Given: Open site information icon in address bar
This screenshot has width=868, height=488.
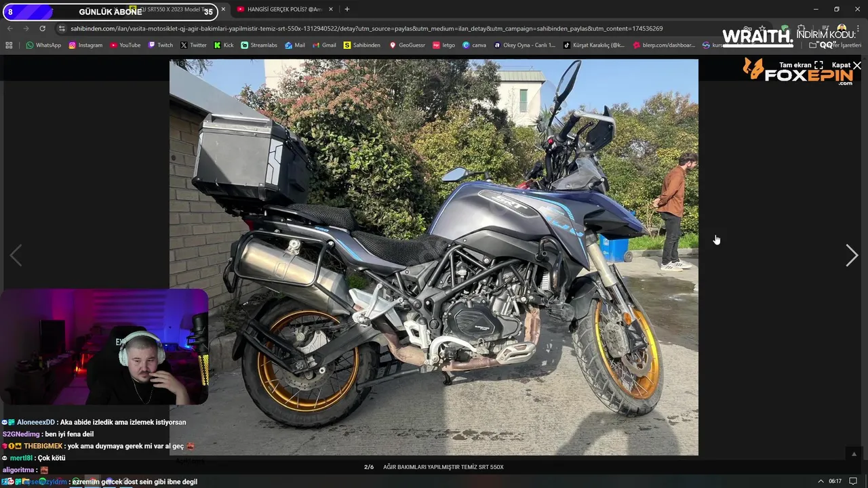Looking at the screenshot, I should coord(62,28).
